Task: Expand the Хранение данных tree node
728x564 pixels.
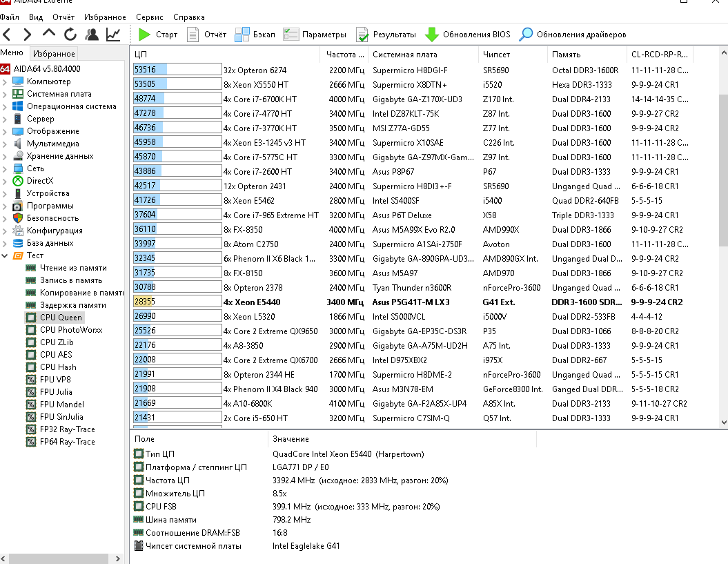Action: [x=5, y=157]
